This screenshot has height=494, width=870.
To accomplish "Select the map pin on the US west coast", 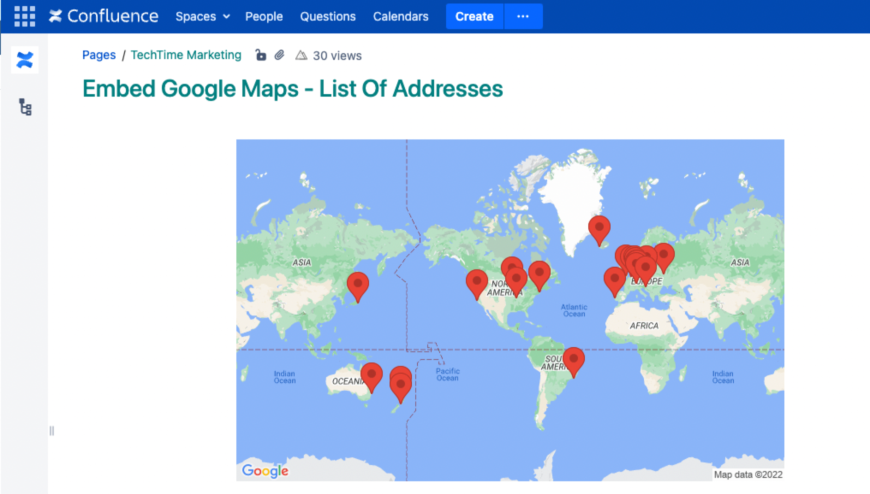I will click(x=477, y=284).
